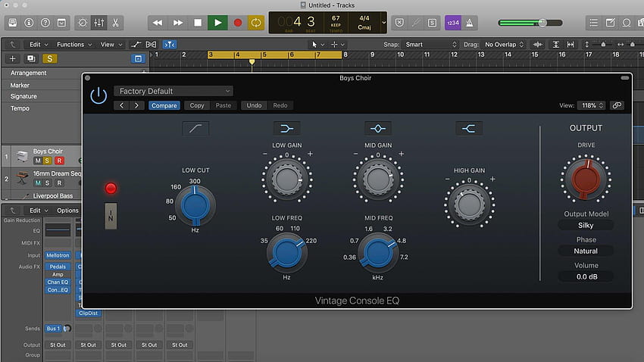Toggle the Vintage Console EQ power button
The height and width of the screenshot is (362, 644).
98,96
